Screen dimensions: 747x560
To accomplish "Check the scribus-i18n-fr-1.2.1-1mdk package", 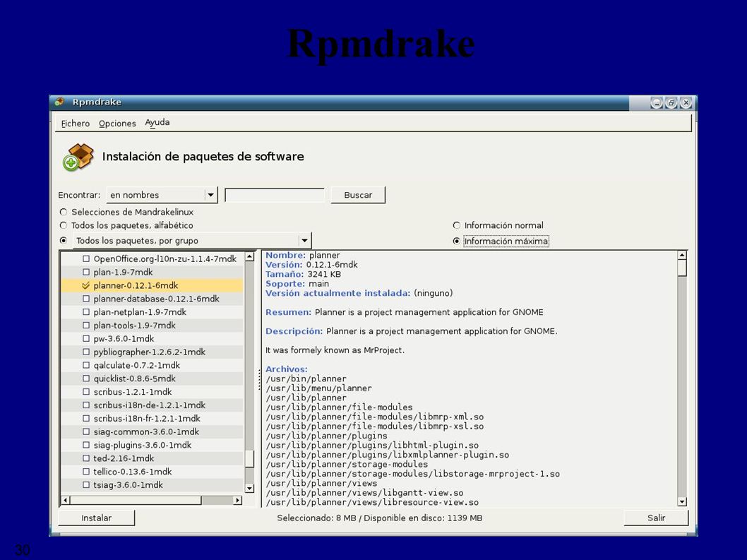I will (x=85, y=419).
